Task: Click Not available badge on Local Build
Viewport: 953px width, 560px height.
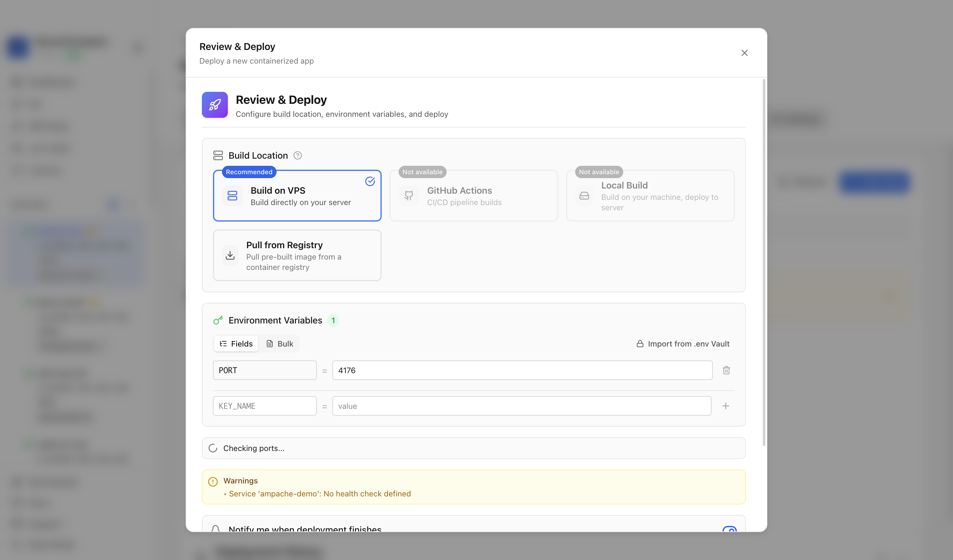Action: click(x=599, y=172)
